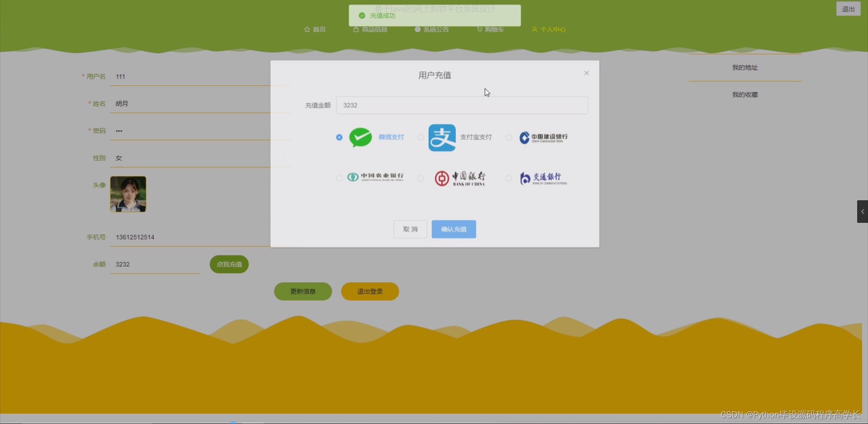Click the 充值成功 success check icon
The width and height of the screenshot is (868, 424).
(x=362, y=15)
